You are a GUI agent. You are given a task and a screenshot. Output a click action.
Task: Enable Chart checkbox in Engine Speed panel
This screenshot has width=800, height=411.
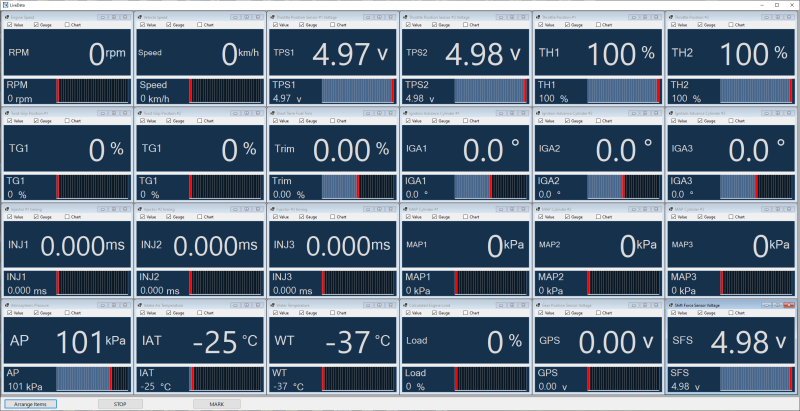coord(67,24)
